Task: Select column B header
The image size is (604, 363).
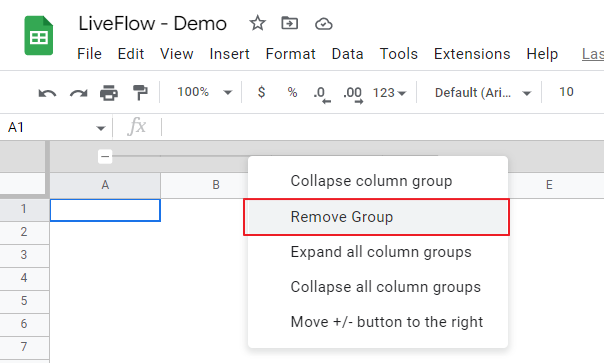Action: click(x=216, y=185)
